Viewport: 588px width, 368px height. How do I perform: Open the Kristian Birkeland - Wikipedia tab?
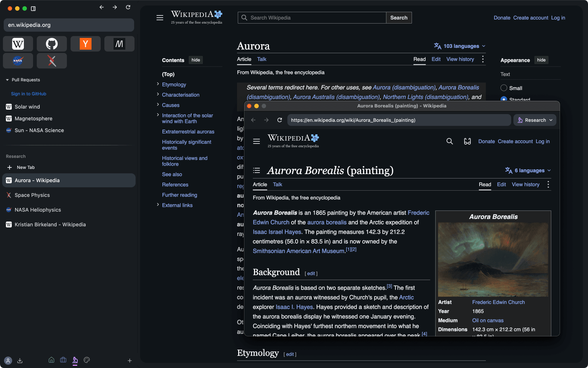coord(69,224)
